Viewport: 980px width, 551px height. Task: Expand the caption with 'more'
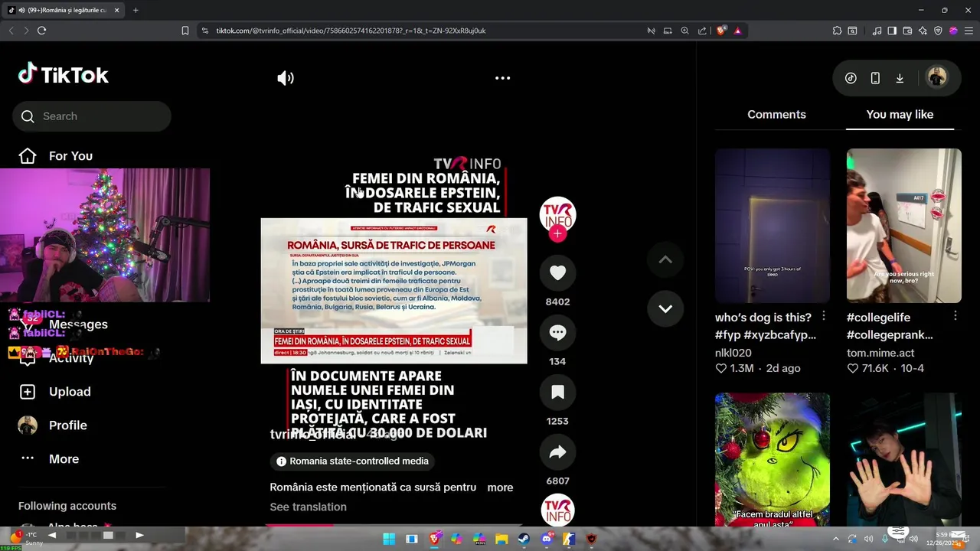coord(500,487)
